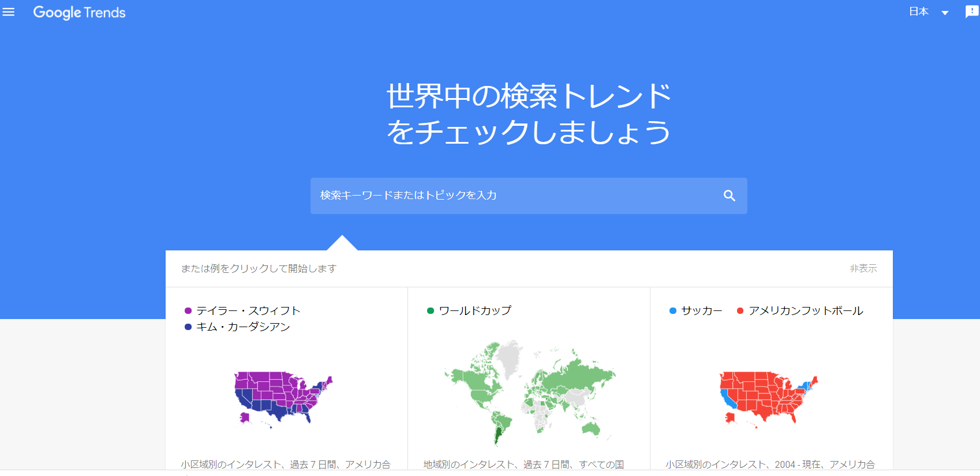The width and height of the screenshot is (980, 476).
Task: Click the magnifier search icon
Action: click(730, 196)
